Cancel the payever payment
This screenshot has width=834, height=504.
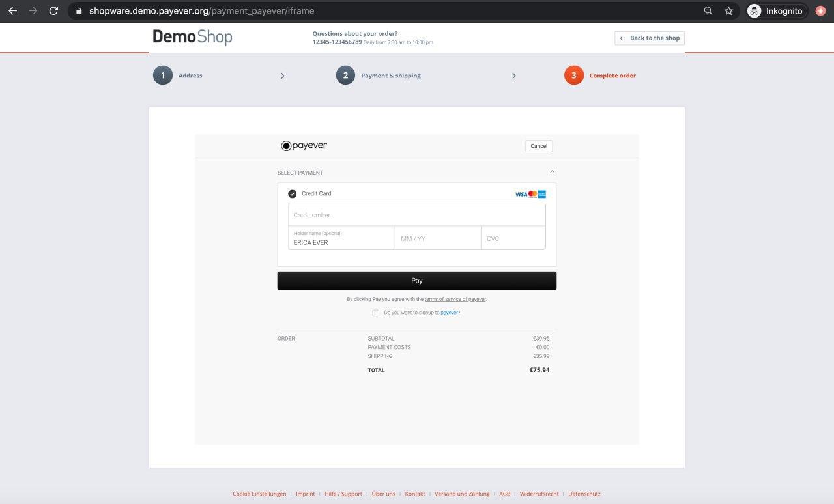(x=539, y=146)
